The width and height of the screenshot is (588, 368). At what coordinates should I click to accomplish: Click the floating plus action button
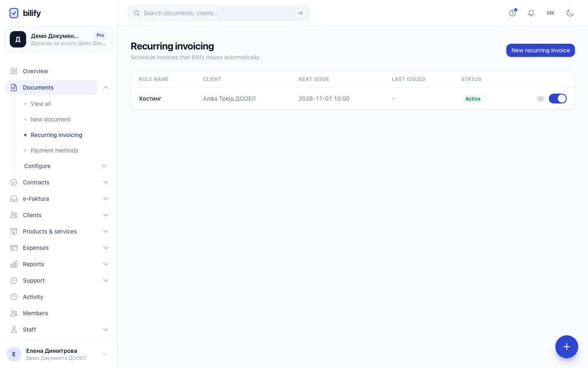[567, 347]
